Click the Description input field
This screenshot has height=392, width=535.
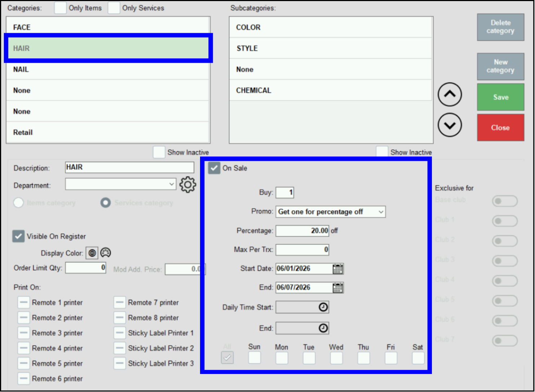(x=129, y=167)
